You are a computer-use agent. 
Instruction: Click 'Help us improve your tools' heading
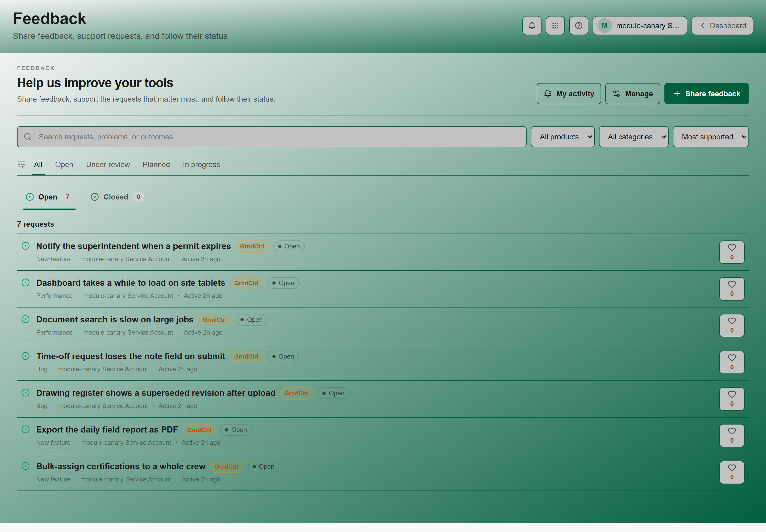pos(95,83)
